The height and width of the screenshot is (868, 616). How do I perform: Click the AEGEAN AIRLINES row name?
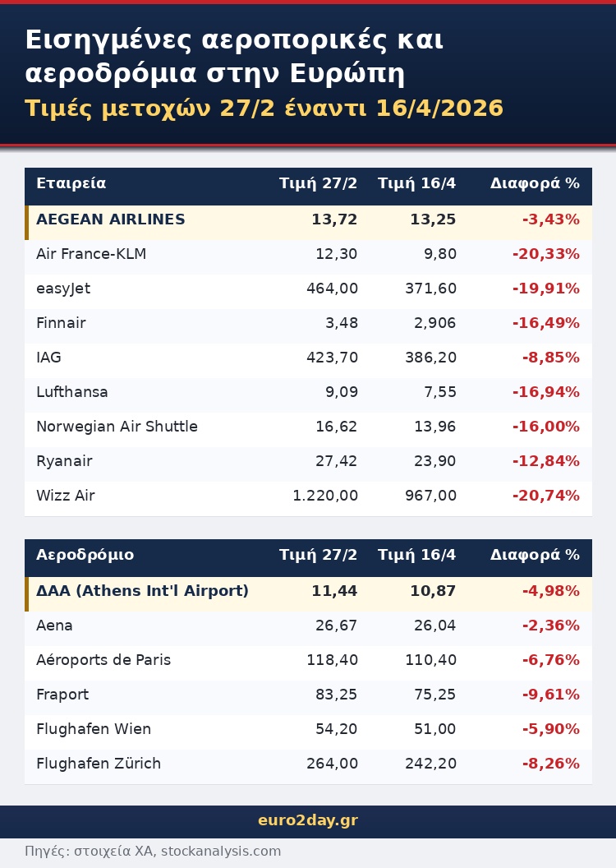click(111, 219)
